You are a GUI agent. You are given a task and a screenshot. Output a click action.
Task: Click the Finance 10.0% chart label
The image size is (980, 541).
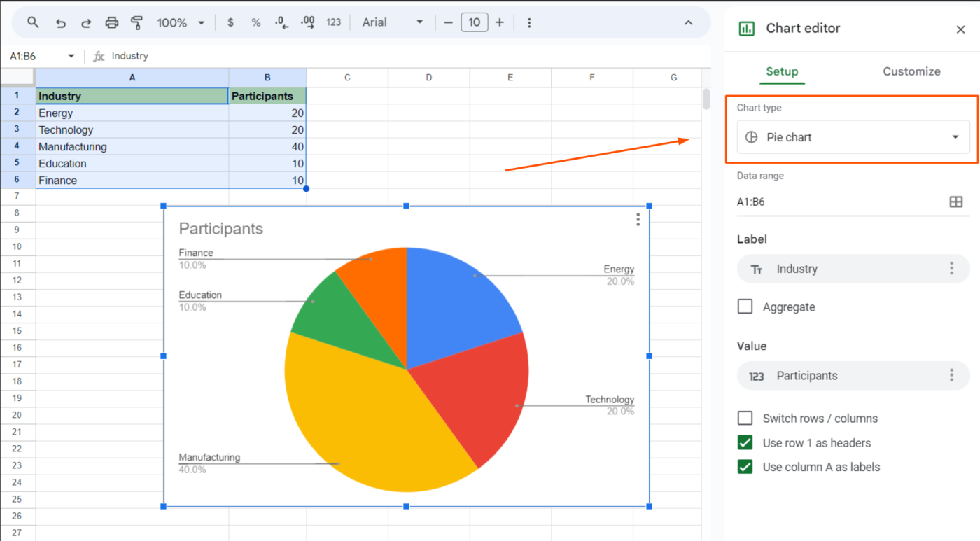(196, 259)
